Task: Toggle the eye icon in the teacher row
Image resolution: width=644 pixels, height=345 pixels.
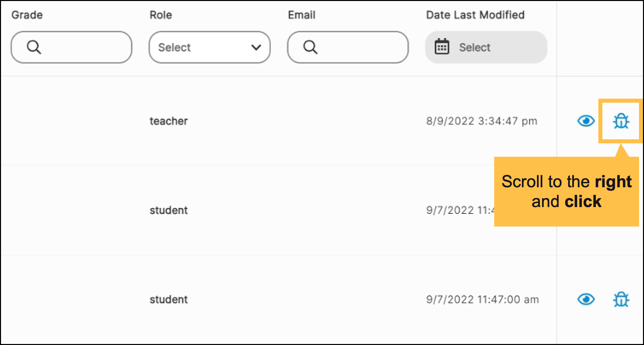Action: coord(586,121)
